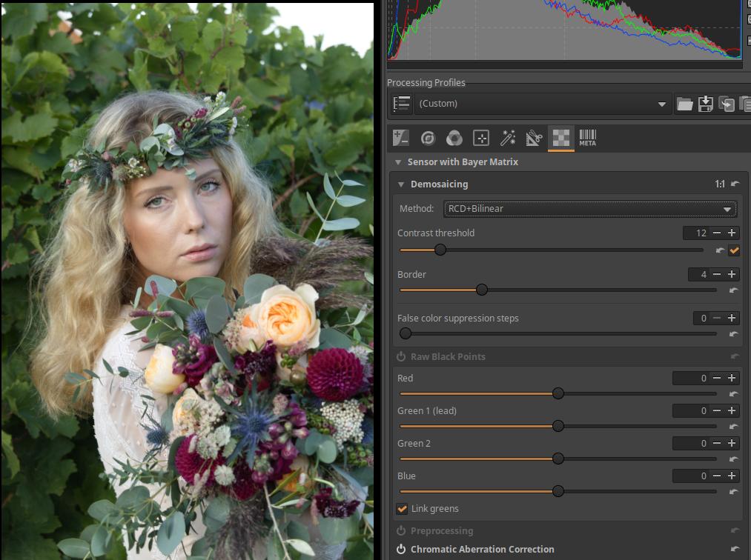Toggle the Contrast threshold auto checkbox
751x560 pixels.
(734, 251)
